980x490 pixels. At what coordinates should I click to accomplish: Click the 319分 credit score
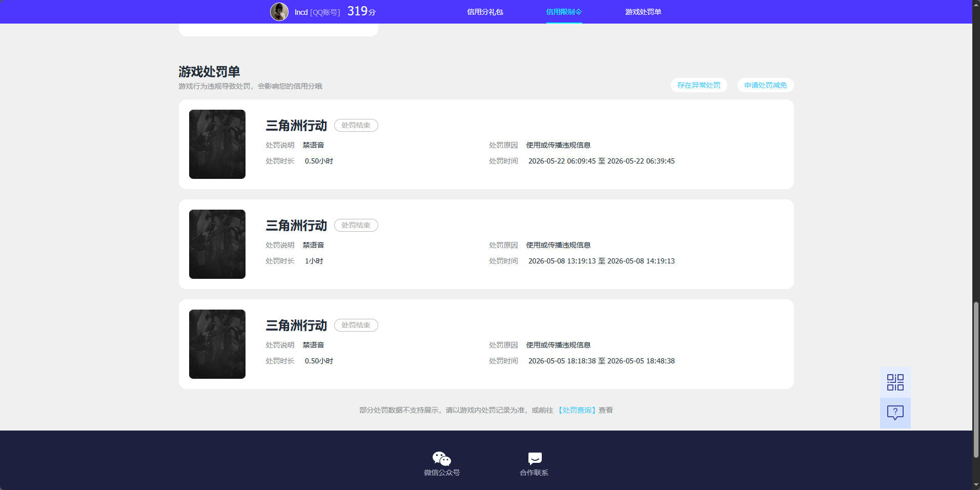361,11
